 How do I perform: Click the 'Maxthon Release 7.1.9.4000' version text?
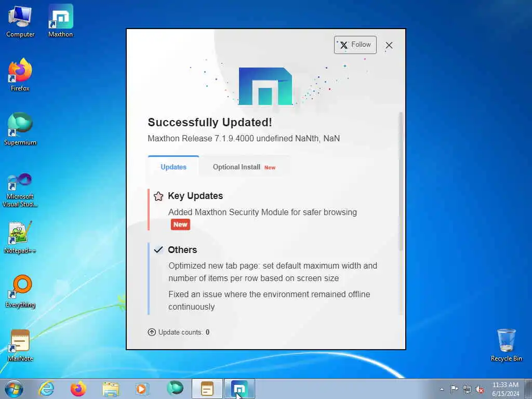[244, 138]
